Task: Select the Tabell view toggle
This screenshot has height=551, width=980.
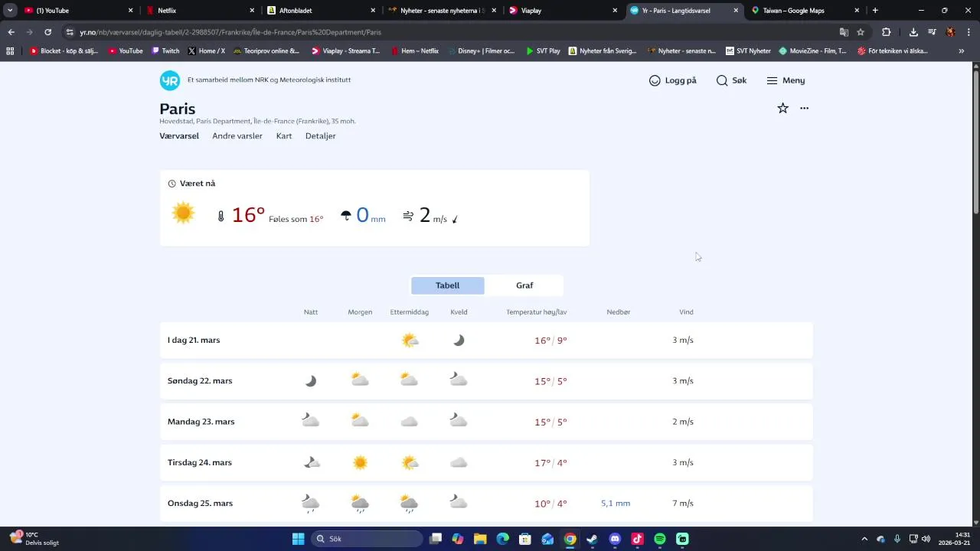Action: pyautogui.click(x=447, y=285)
